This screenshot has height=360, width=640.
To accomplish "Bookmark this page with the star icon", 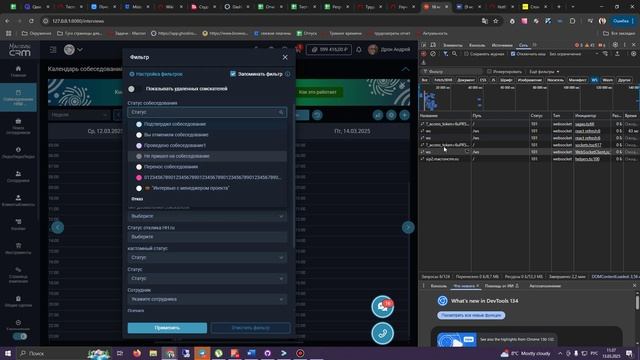I will (x=496, y=21).
